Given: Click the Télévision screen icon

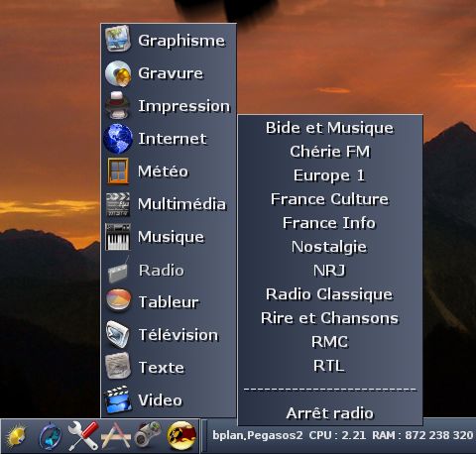Looking at the screenshot, I should coord(117,334).
